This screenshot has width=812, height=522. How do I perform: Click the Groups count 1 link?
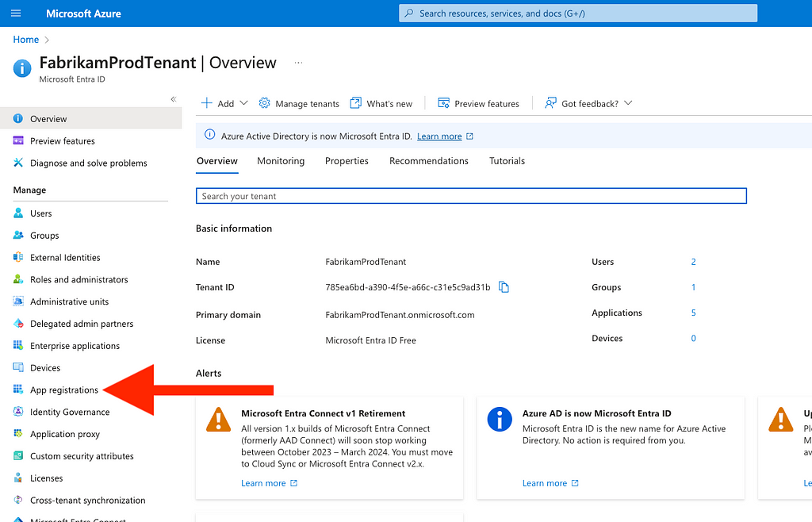693,287
